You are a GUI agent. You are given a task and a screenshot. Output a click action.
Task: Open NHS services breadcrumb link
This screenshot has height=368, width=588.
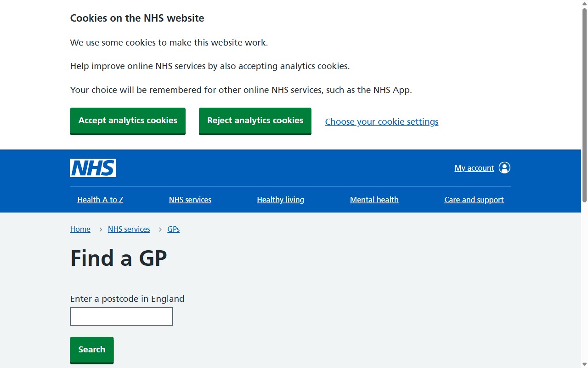(129, 229)
